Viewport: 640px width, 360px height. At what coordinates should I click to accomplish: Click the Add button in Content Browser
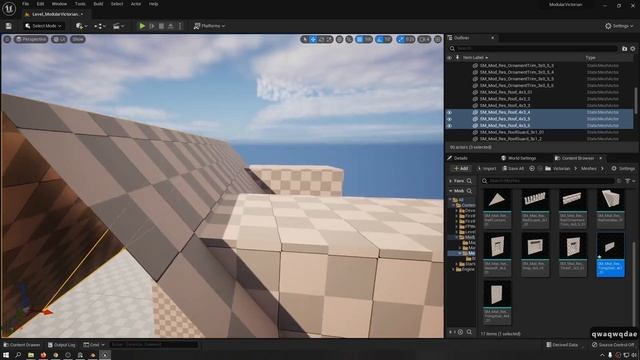pos(461,169)
